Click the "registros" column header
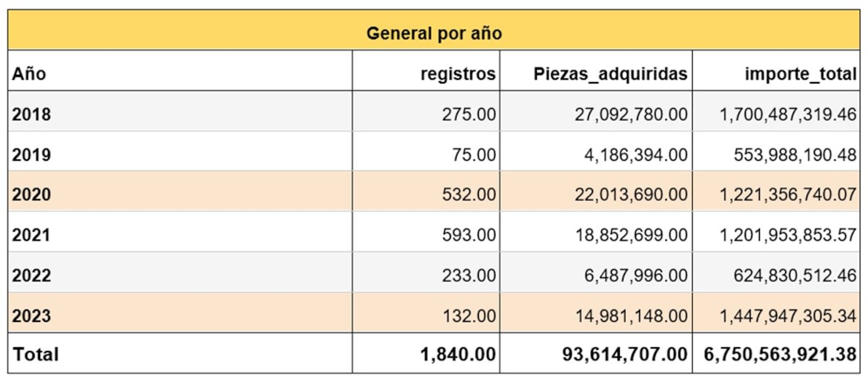 458,74
